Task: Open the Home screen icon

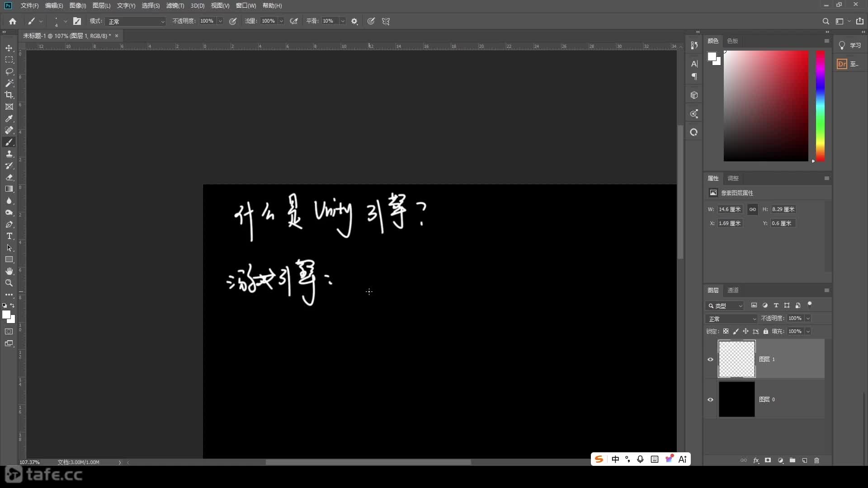Action: click(x=13, y=21)
